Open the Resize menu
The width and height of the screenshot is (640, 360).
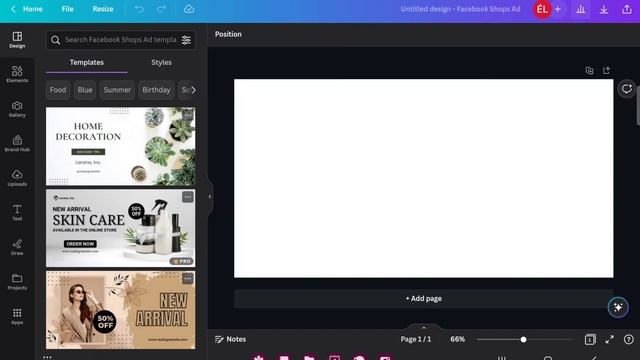(x=103, y=9)
